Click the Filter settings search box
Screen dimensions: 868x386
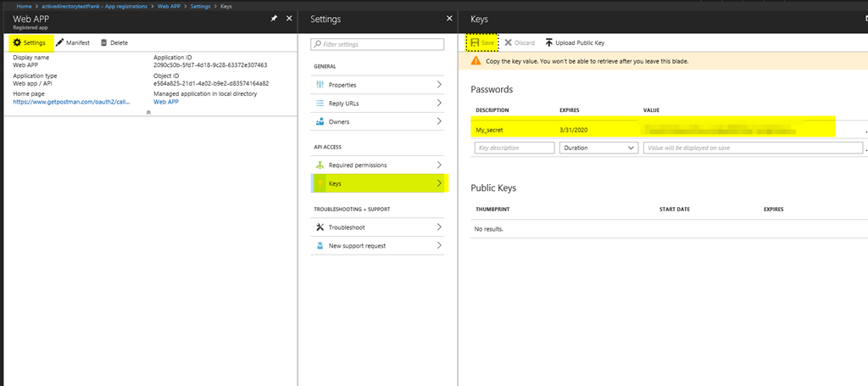377,44
